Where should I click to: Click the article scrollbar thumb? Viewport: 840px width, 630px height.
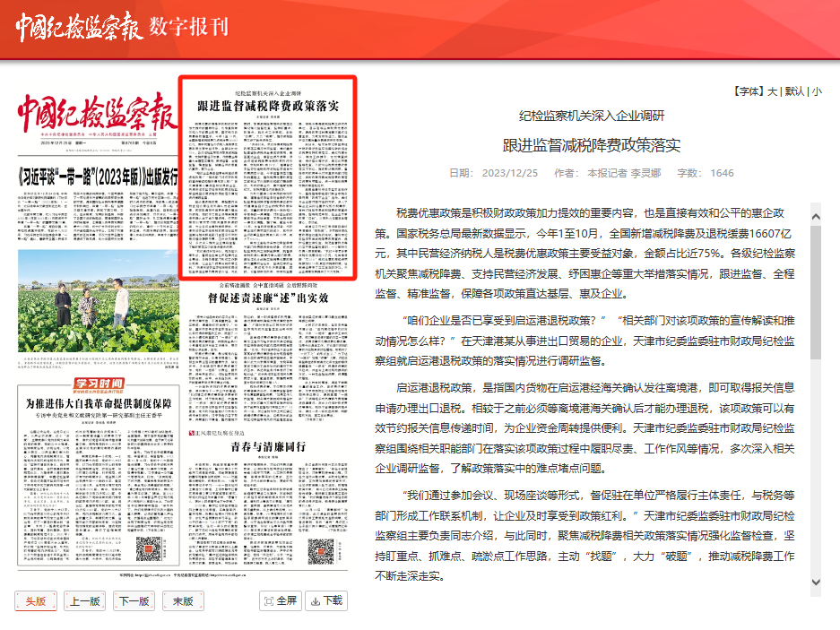click(x=816, y=292)
